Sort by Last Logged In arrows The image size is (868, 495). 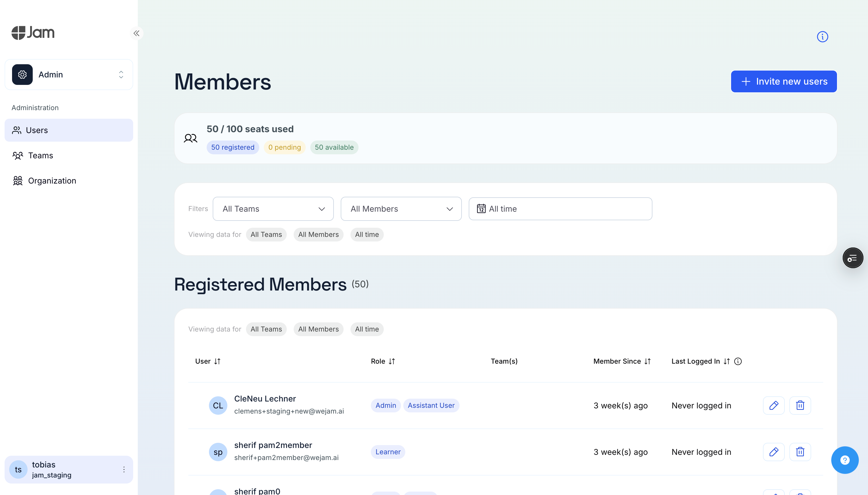[x=727, y=361]
